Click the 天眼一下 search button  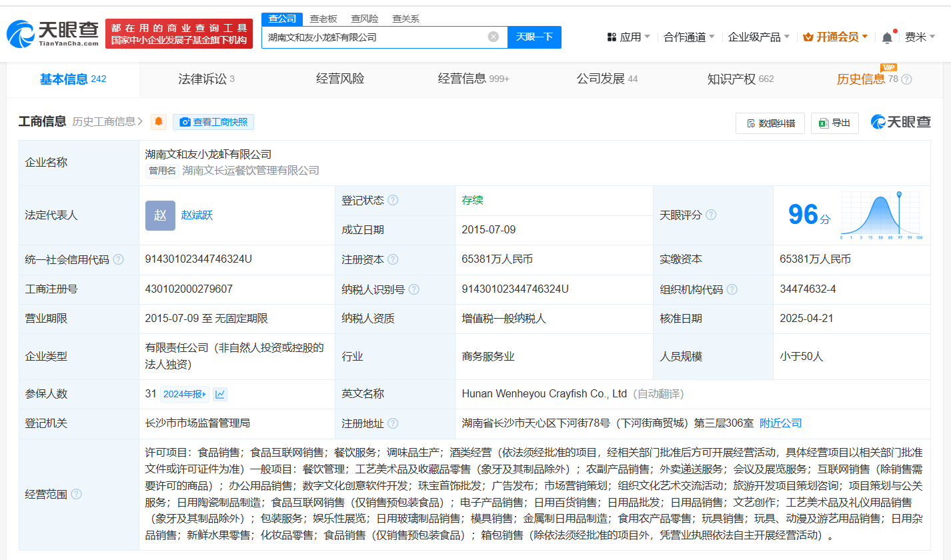click(534, 37)
